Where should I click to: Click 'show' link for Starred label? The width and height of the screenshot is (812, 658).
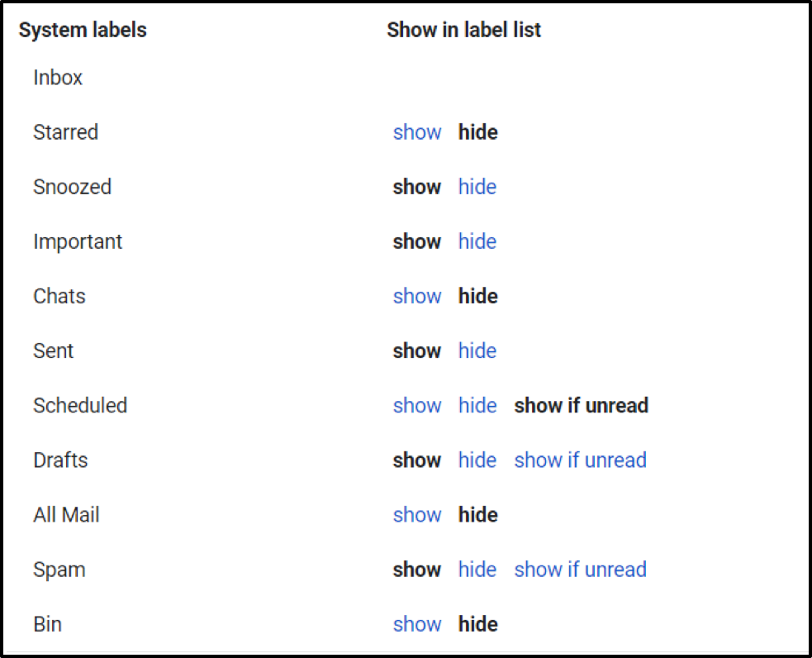click(x=417, y=132)
